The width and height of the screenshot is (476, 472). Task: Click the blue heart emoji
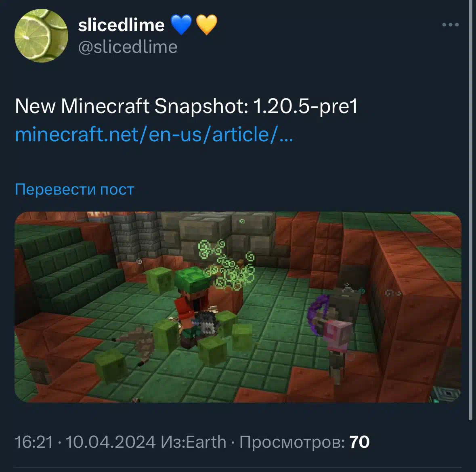click(181, 25)
